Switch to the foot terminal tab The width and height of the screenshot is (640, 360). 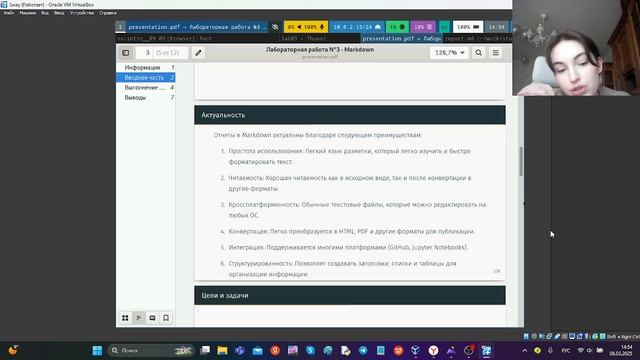tap(198, 38)
